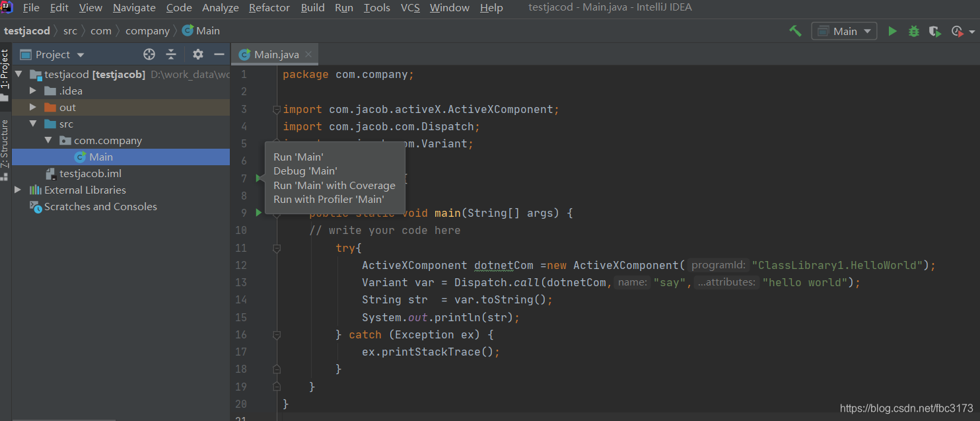Open the Edit menu

coord(59,8)
